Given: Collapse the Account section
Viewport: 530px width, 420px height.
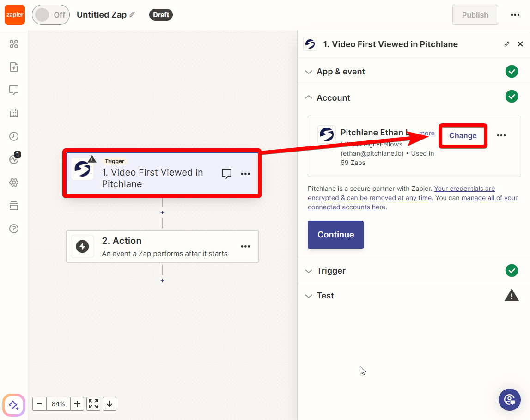Looking at the screenshot, I should pos(414,97).
